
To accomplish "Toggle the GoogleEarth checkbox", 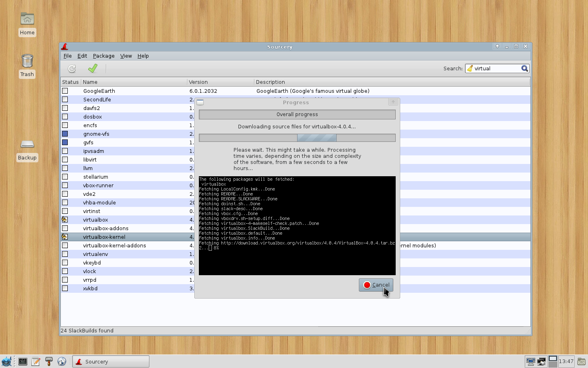I will pos(65,91).
